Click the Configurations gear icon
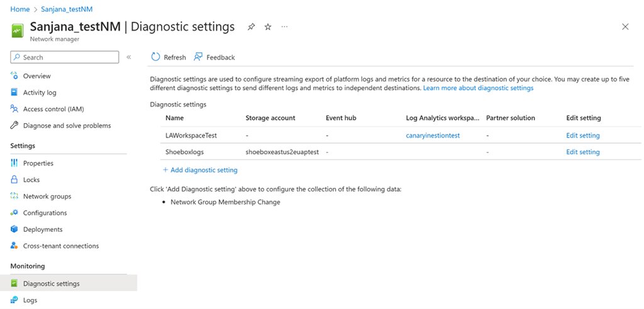Viewport: 644px width, 309px height. [14, 212]
